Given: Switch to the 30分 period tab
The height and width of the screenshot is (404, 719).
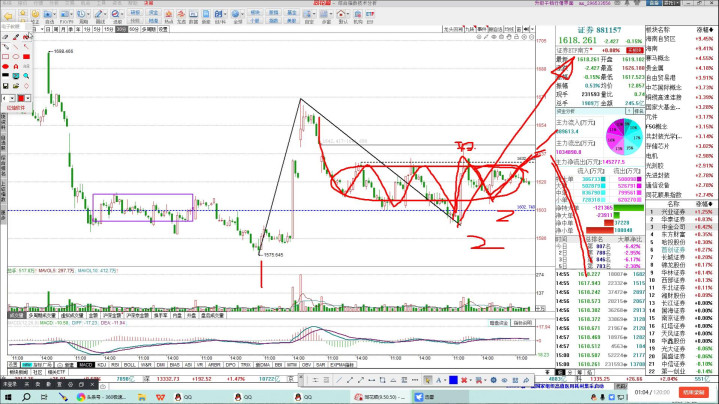Looking at the screenshot, I should tap(122, 29).
